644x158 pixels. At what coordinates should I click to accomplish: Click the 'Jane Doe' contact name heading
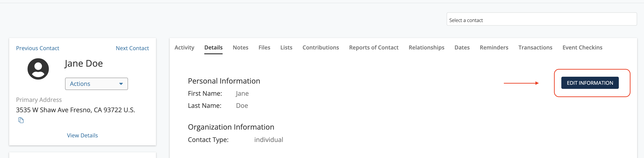(84, 63)
